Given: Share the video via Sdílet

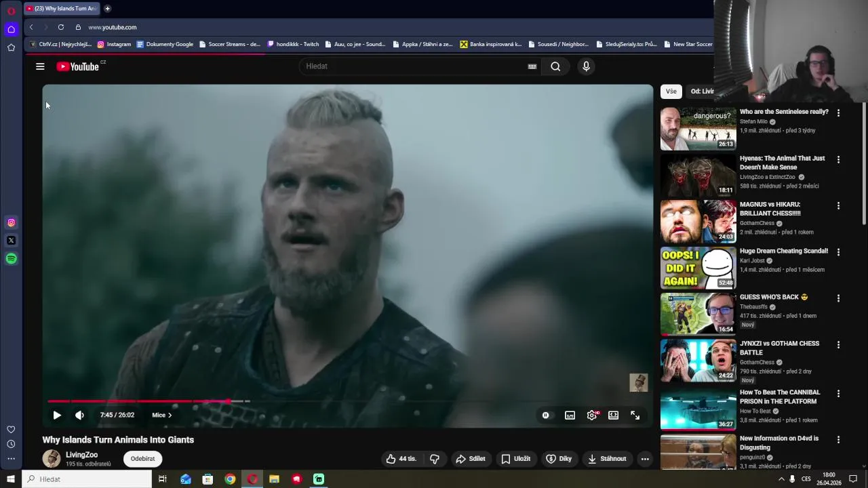Looking at the screenshot, I should (471, 459).
